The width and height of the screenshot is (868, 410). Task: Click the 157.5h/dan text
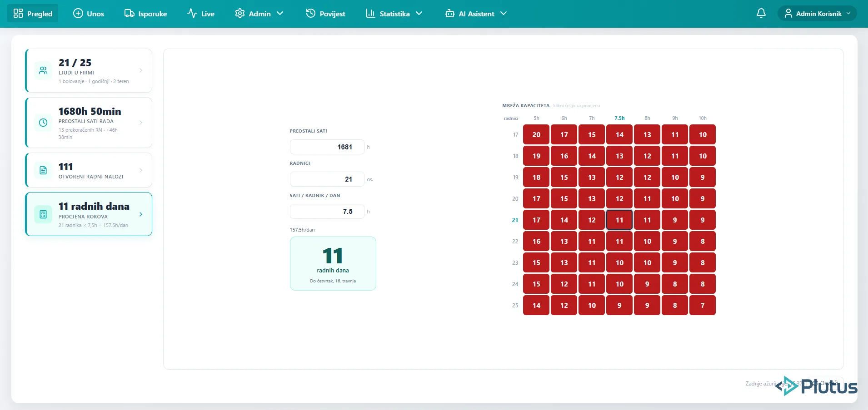(x=302, y=230)
